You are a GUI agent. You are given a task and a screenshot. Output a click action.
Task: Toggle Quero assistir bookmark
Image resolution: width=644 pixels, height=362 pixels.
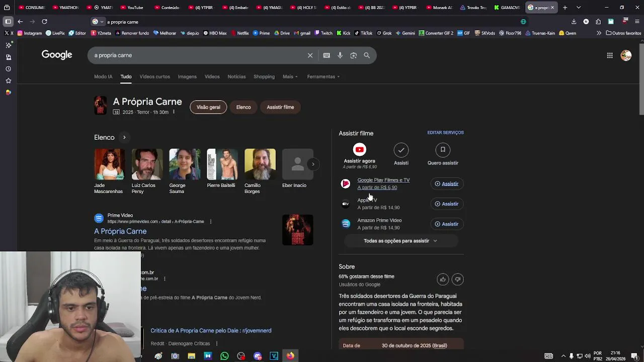(443, 150)
